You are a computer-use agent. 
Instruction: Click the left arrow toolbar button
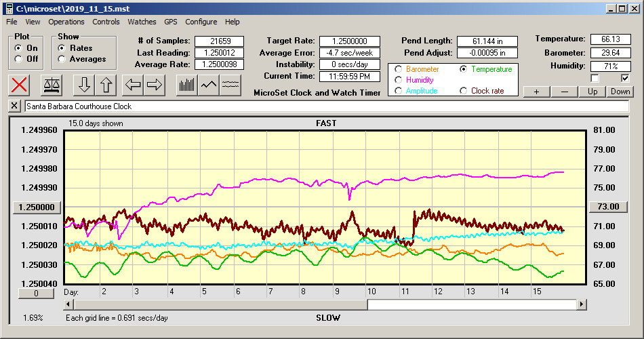tap(133, 85)
